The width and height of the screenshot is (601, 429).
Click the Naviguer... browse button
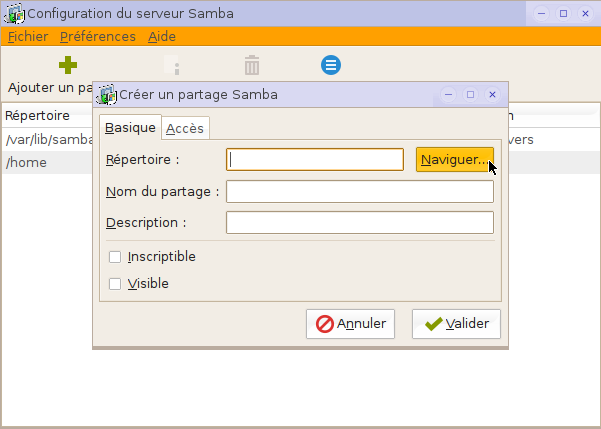pos(455,159)
